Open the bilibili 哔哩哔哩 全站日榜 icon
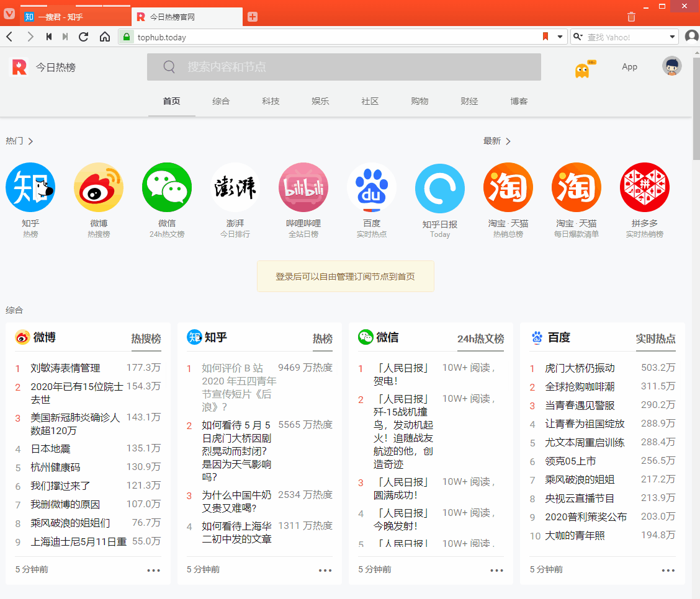This screenshot has width=700, height=599. coord(303,187)
